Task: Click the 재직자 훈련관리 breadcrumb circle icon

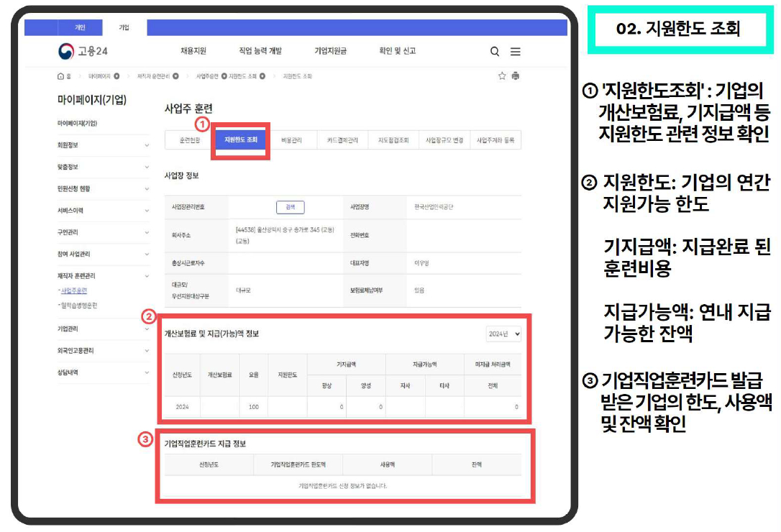Action: [175, 76]
